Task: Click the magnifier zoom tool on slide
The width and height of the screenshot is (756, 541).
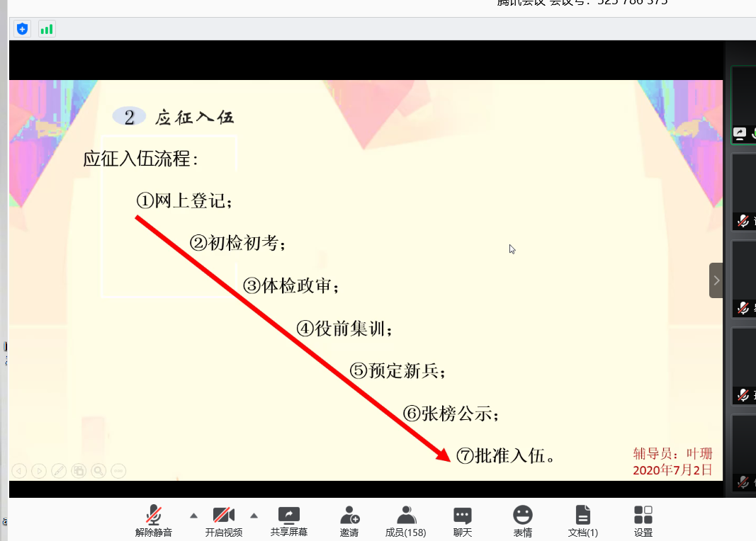Action: (98, 470)
